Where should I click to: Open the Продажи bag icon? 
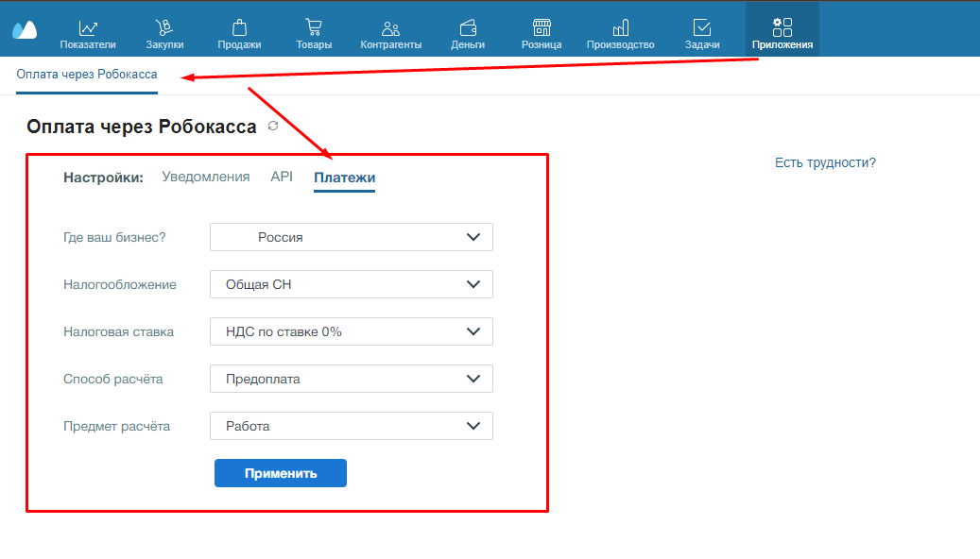coord(239,27)
